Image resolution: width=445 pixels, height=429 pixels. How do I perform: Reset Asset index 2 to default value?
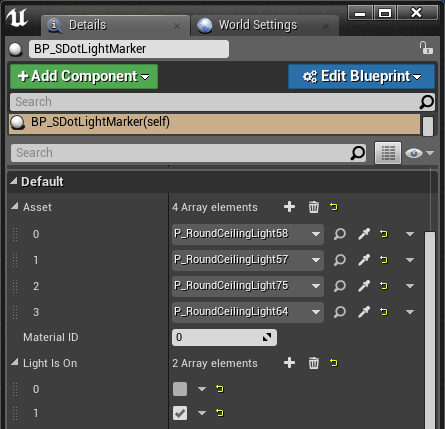pos(384,286)
